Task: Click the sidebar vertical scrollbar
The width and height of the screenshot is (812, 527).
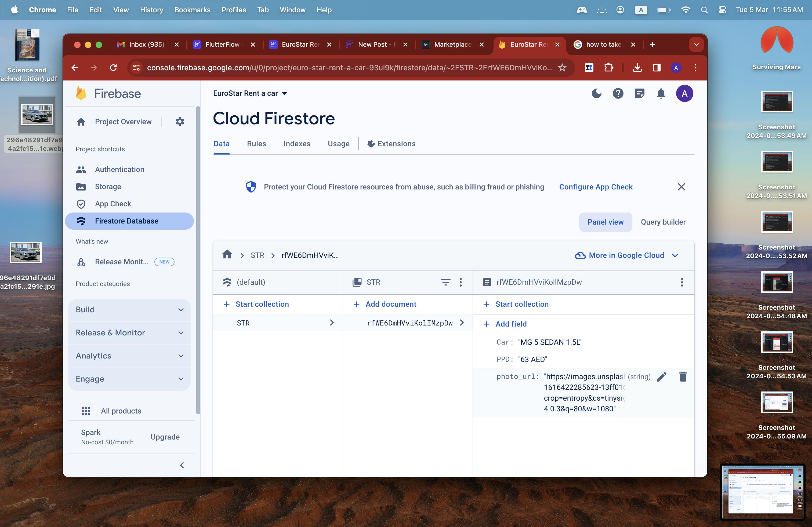Action: tap(198, 259)
